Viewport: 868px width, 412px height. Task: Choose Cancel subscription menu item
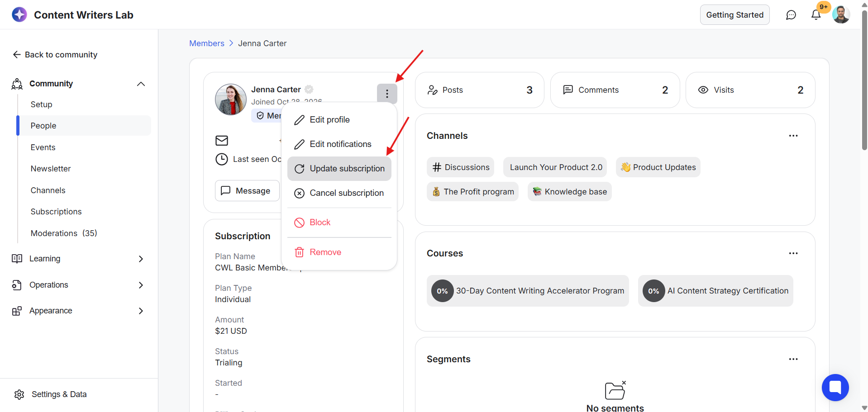[x=339, y=193]
